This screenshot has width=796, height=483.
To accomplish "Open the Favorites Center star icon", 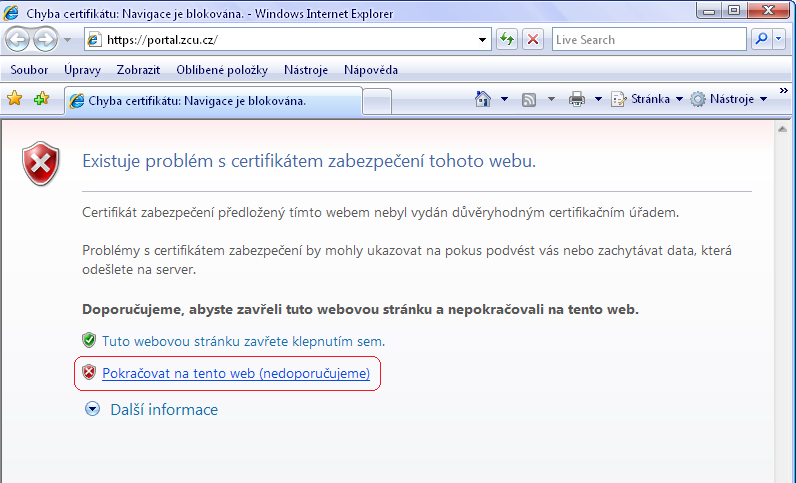I will 15,99.
